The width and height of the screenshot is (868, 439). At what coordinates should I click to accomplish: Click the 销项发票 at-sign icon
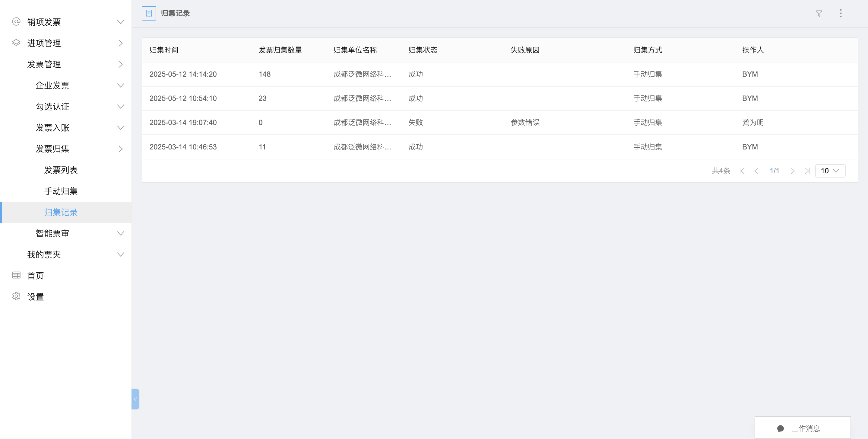pyautogui.click(x=16, y=22)
